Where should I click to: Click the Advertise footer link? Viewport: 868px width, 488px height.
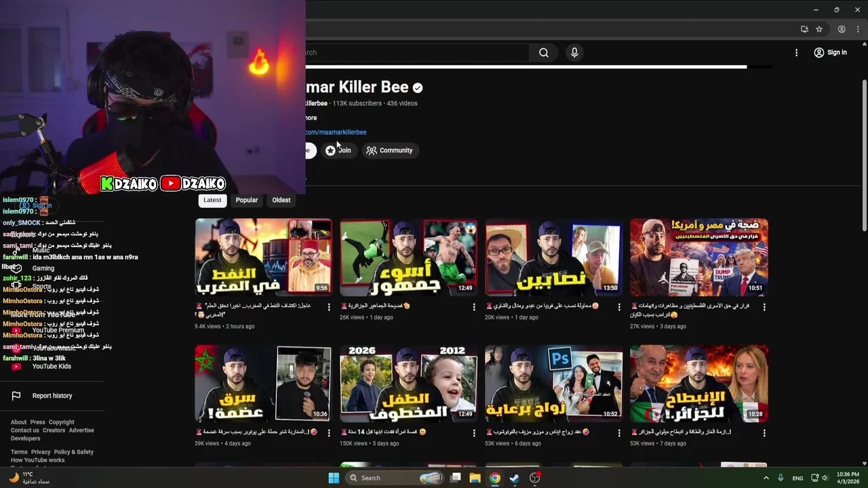click(81, 430)
